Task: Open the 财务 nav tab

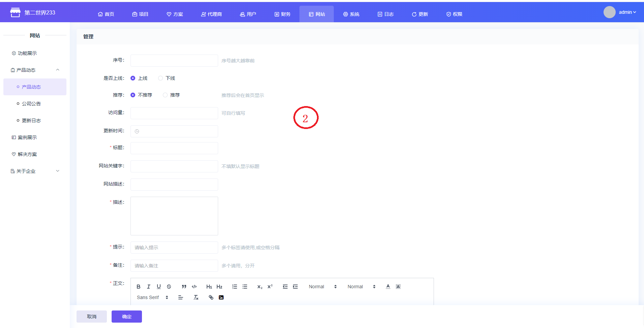Action: [282, 14]
